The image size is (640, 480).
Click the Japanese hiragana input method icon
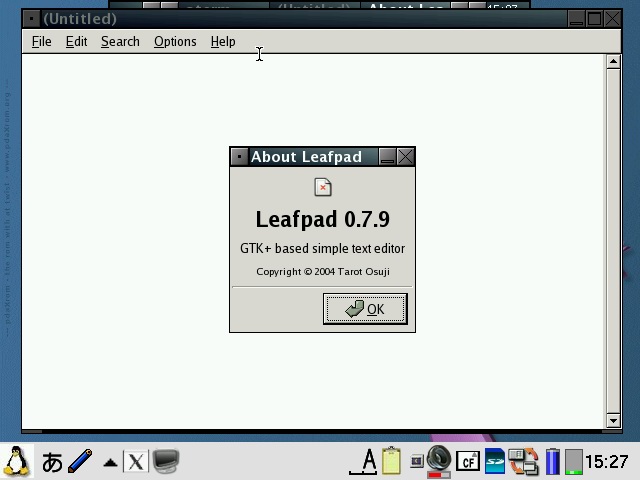(x=52, y=461)
